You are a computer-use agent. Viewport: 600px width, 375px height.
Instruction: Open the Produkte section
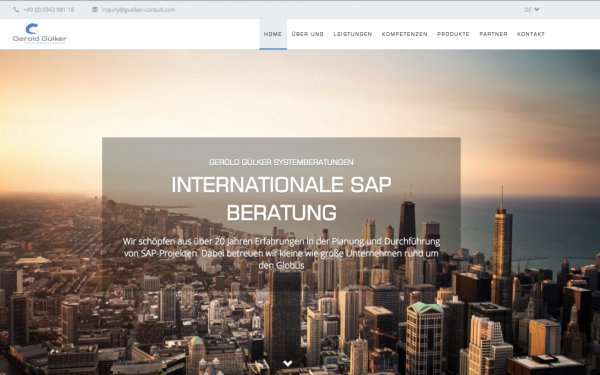click(x=453, y=34)
